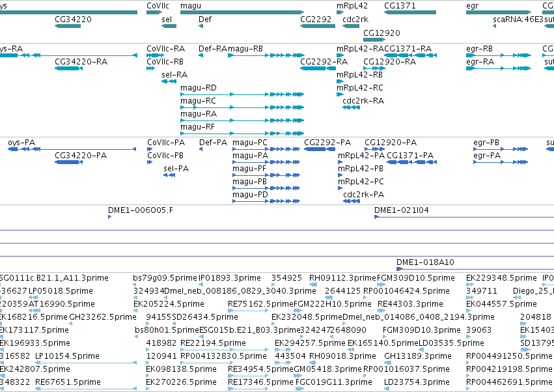This screenshot has width=554, height=392.
Task: Select the egr-RA transcript label
Action: (x=480, y=62)
